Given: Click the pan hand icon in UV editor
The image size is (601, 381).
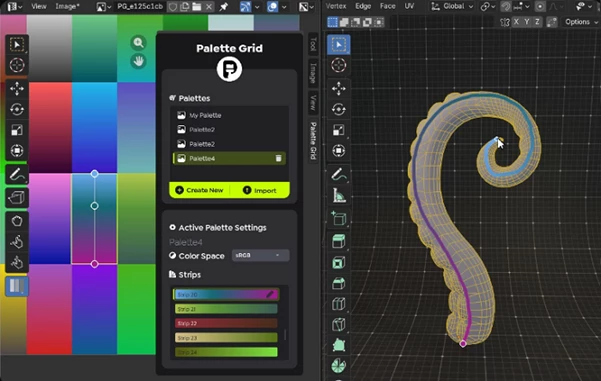Looking at the screenshot, I should 138,61.
